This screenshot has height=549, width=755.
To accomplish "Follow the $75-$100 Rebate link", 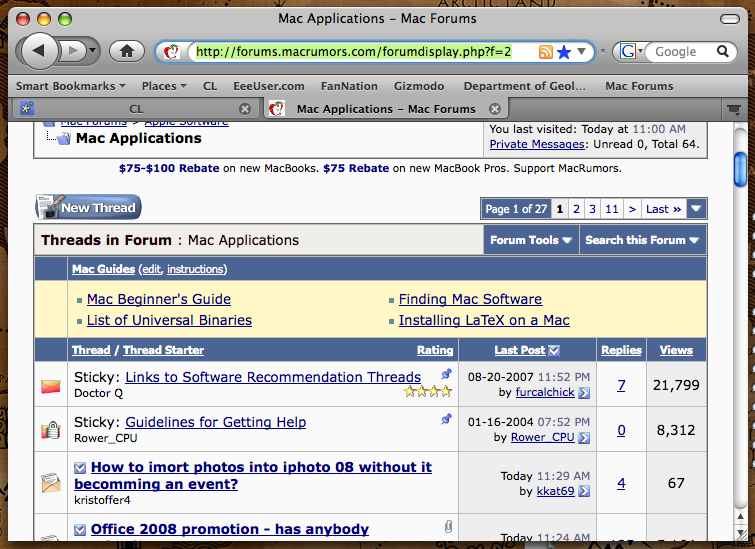I will click(x=169, y=168).
